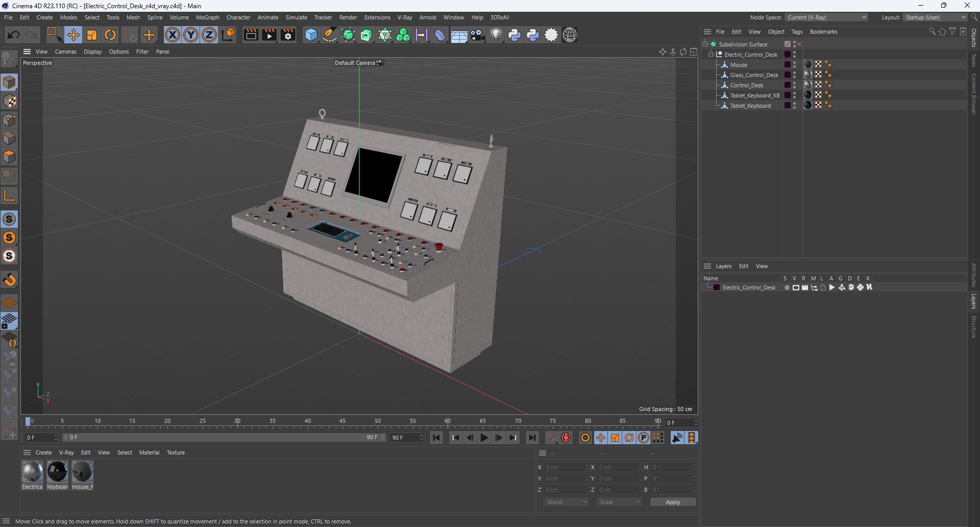This screenshot has height=527, width=980.
Task: Switch to Texture mode checker icon
Action: (9, 101)
